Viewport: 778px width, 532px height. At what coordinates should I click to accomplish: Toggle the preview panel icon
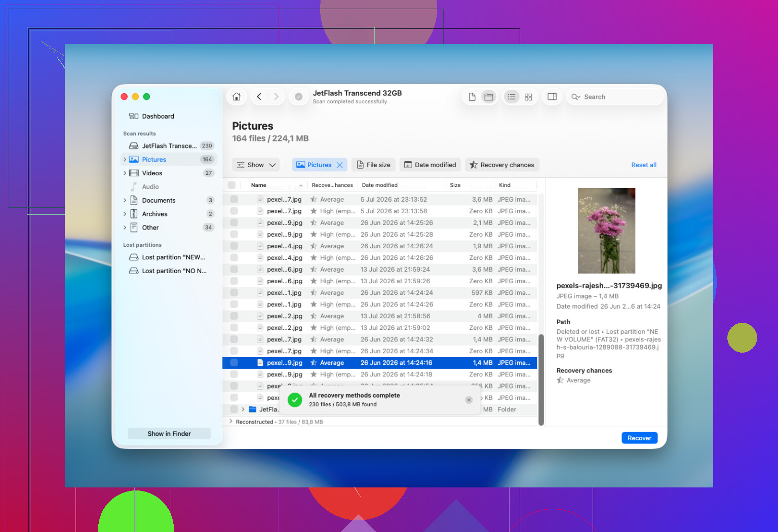tap(552, 97)
